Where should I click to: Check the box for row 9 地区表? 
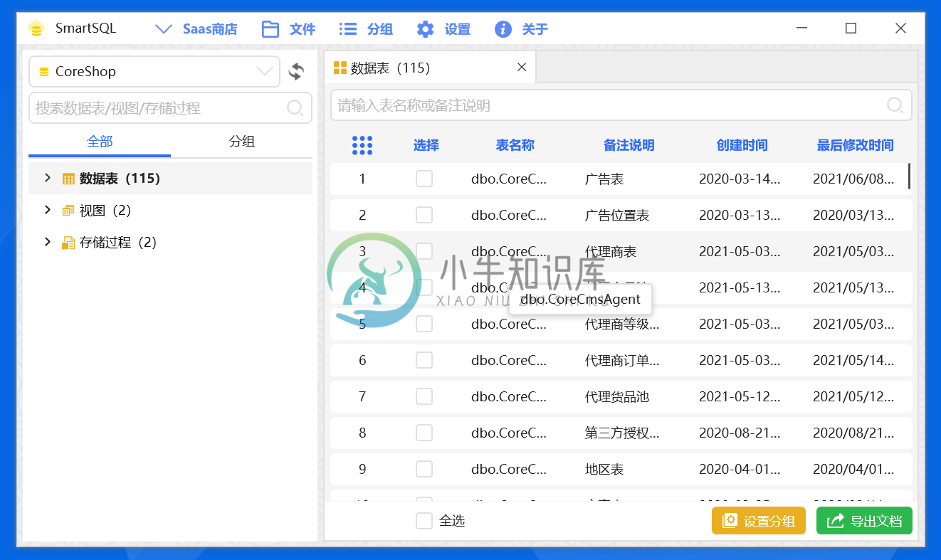(424, 469)
